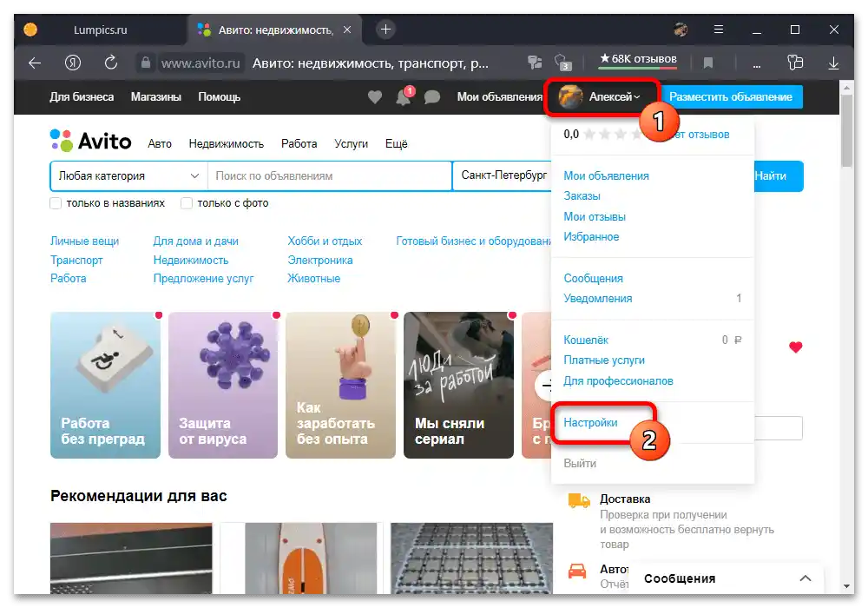The image size is (868, 608).
Task: Select Кошелёк in profile menu
Action: tap(586, 340)
